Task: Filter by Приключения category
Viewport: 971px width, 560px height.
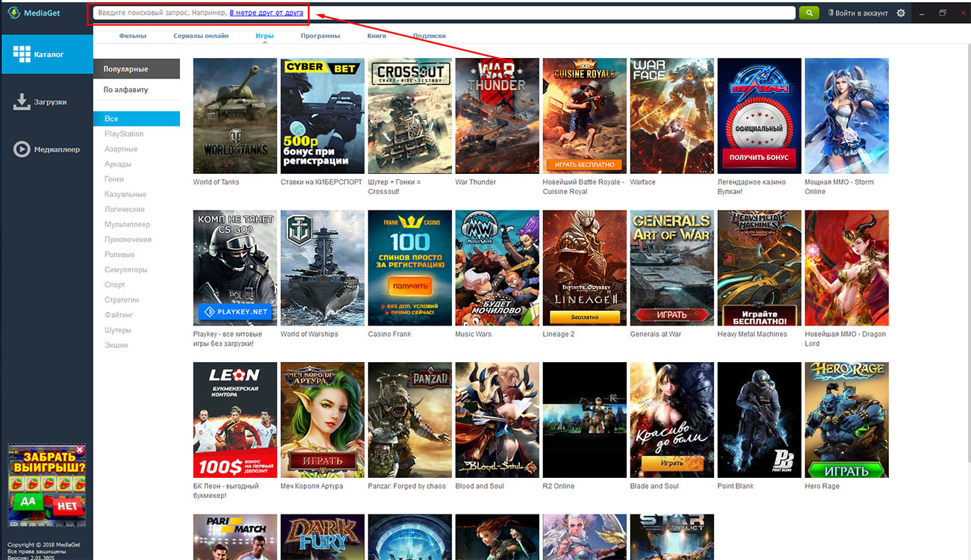Action: tap(128, 239)
